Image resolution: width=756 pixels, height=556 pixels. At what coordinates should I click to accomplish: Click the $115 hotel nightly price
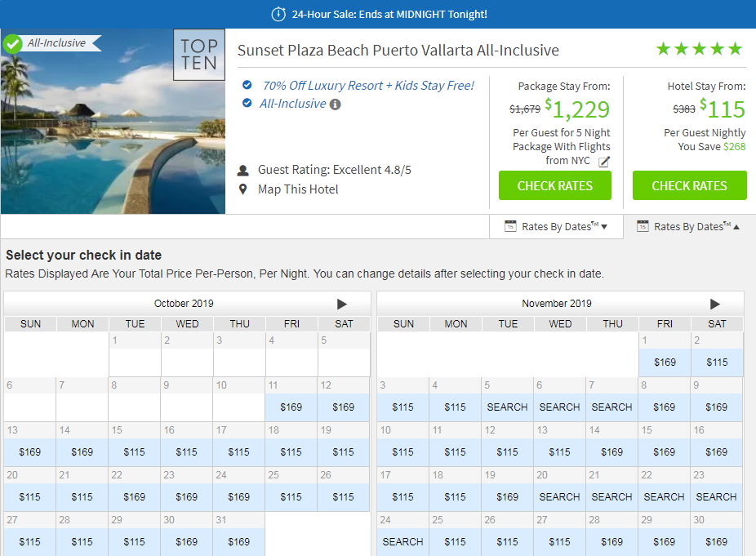723,109
